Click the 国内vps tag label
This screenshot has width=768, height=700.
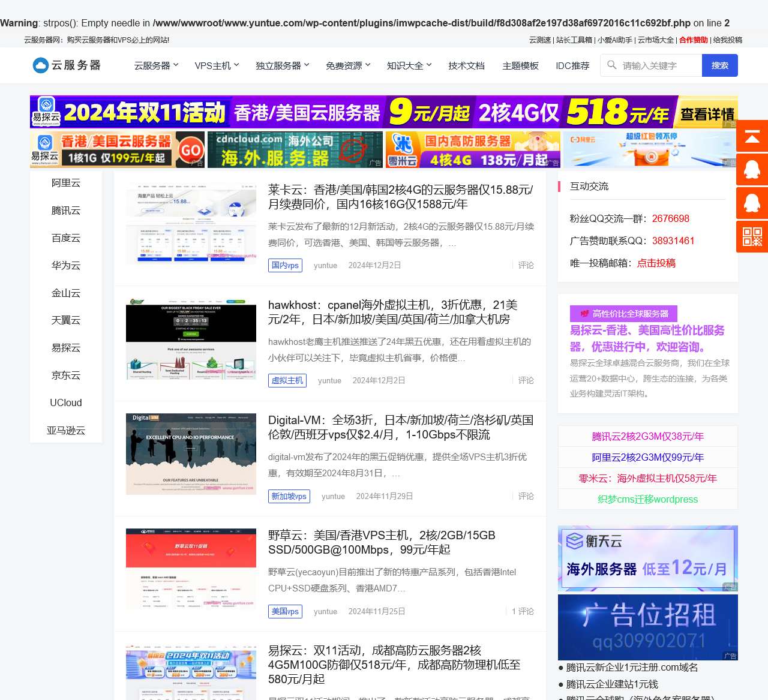coord(285,265)
